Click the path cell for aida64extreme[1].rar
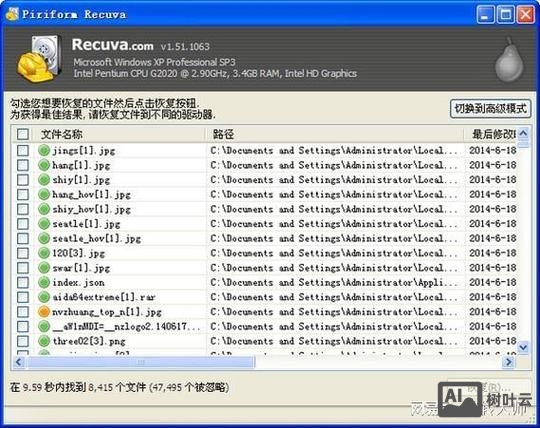This screenshot has width=540, height=428. (x=334, y=297)
